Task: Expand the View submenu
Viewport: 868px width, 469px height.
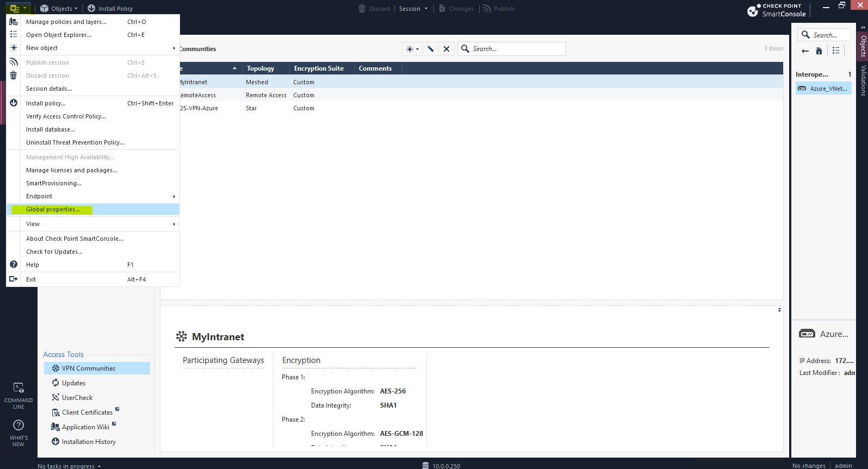Action: tap(93, 224)
